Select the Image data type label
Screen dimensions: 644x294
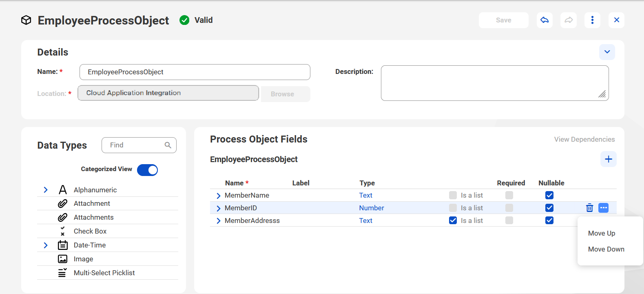click(x=83, y=259)
